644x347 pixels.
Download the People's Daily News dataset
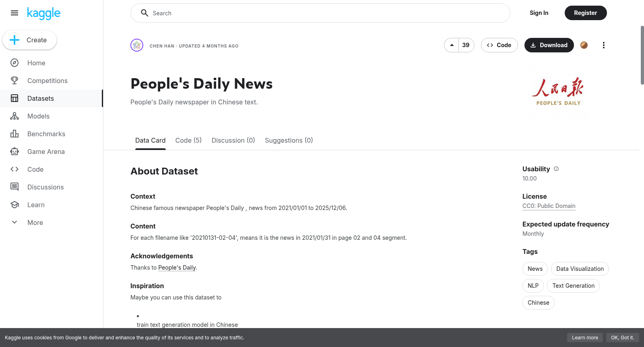click(x=549, y=45)
